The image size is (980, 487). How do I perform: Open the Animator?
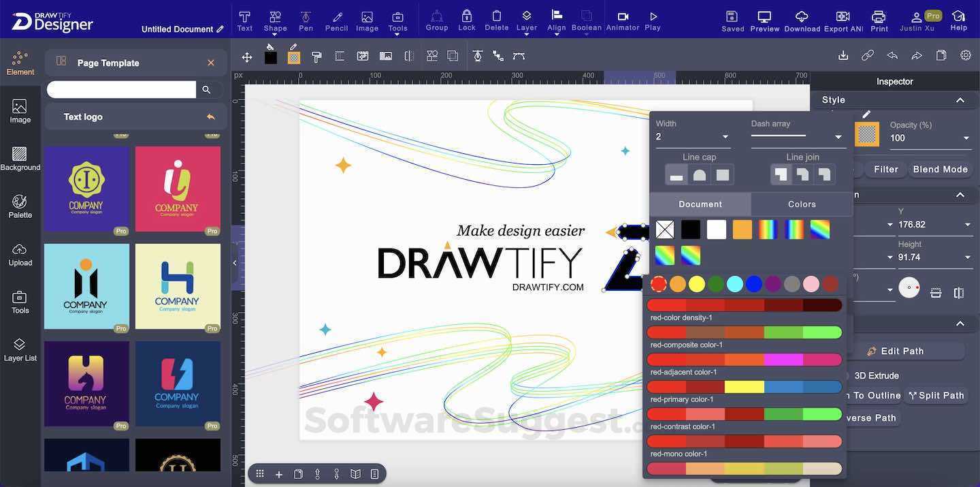(x=623, y=19)
